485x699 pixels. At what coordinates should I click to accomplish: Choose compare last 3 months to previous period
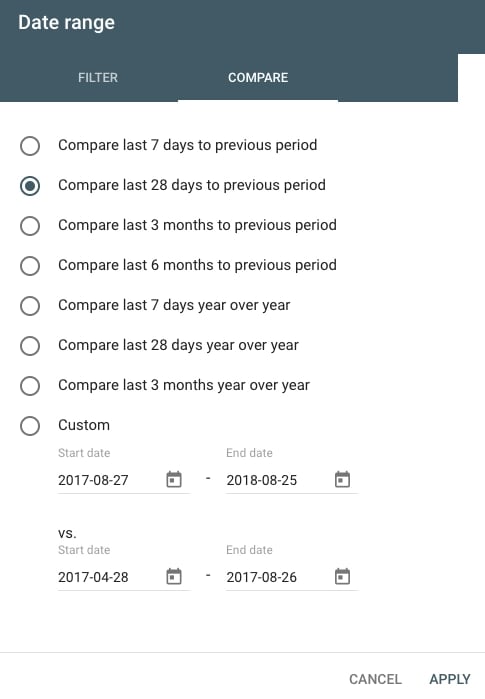(30, 226)
